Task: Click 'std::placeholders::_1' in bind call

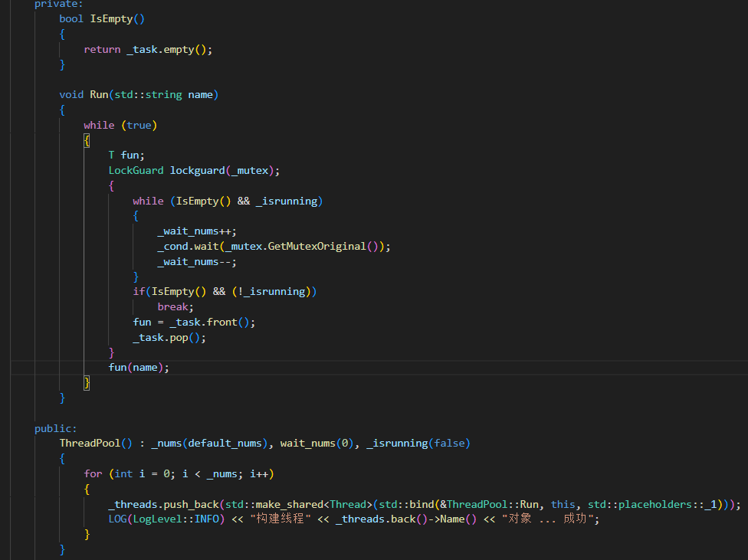Action: [652, 505]
